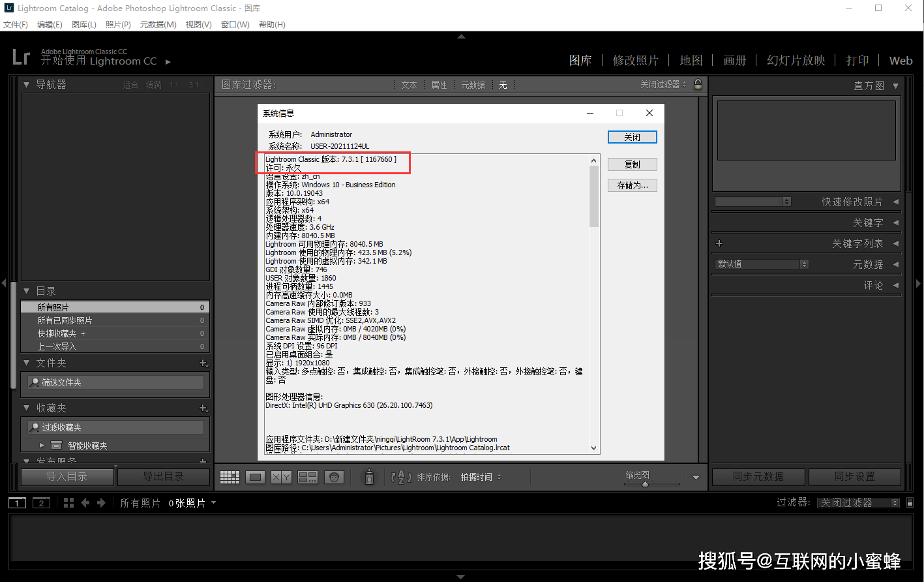Toggle A-Z sort direction
Screen dimensions: 924x582
coord(401,477)
